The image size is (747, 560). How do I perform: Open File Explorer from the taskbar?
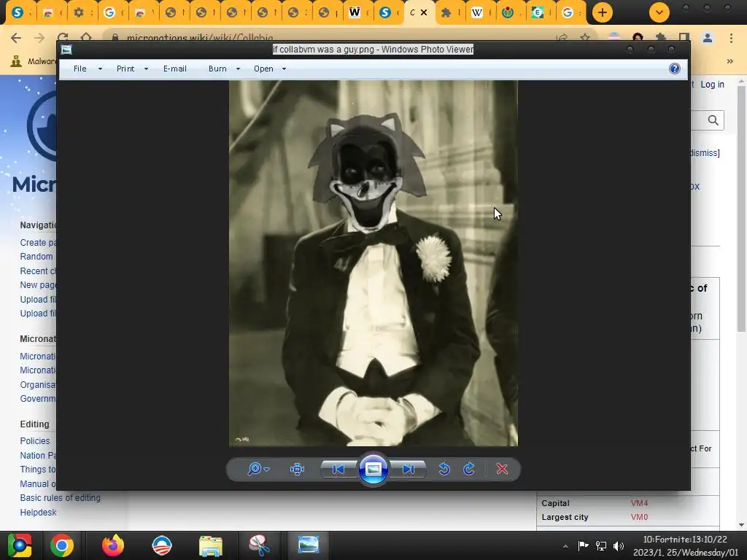[211, 545]
